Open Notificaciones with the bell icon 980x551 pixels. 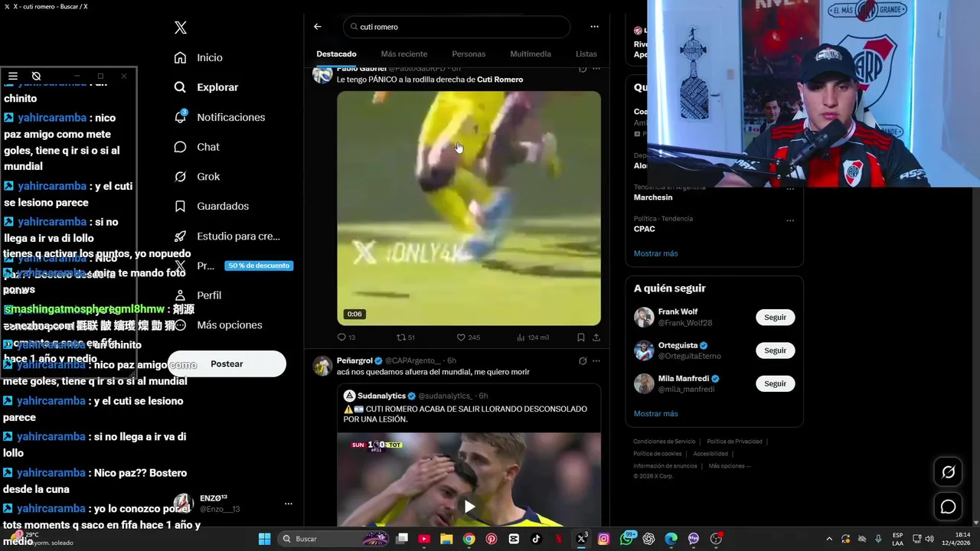coord(219,117)
